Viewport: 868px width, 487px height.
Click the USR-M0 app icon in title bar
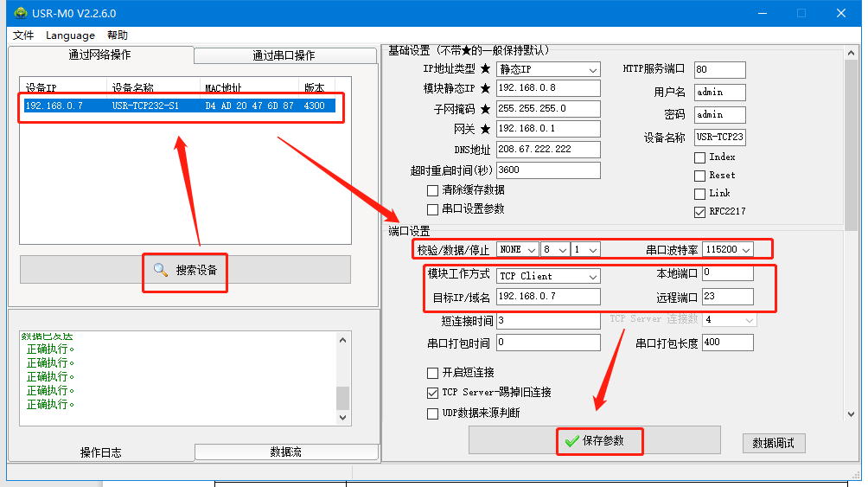(x=19, y=13)
